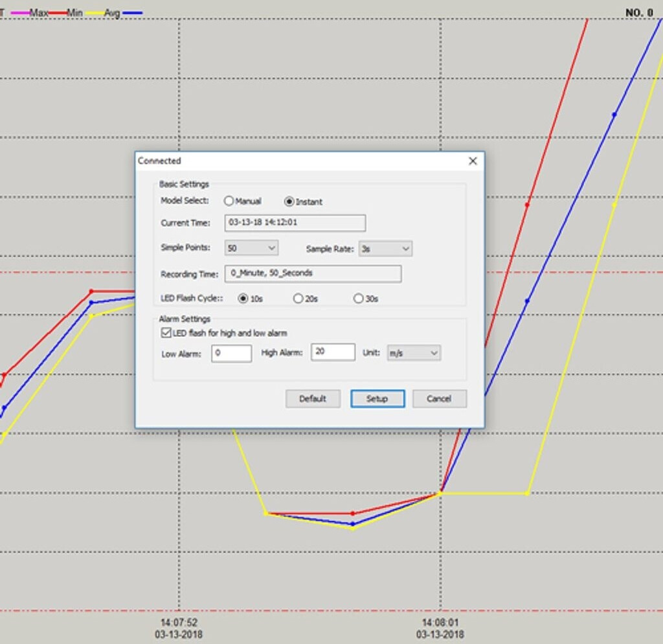The height and width of the screenshot is (644, 663).
Task: Pick the 30s LED flash cycle option
Action: click(358, 299)
